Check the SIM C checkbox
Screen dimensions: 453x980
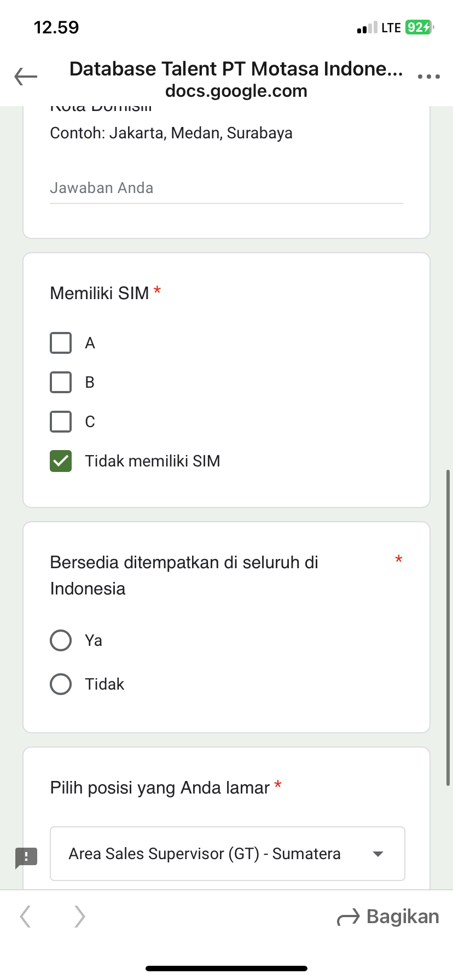(61, 422)
